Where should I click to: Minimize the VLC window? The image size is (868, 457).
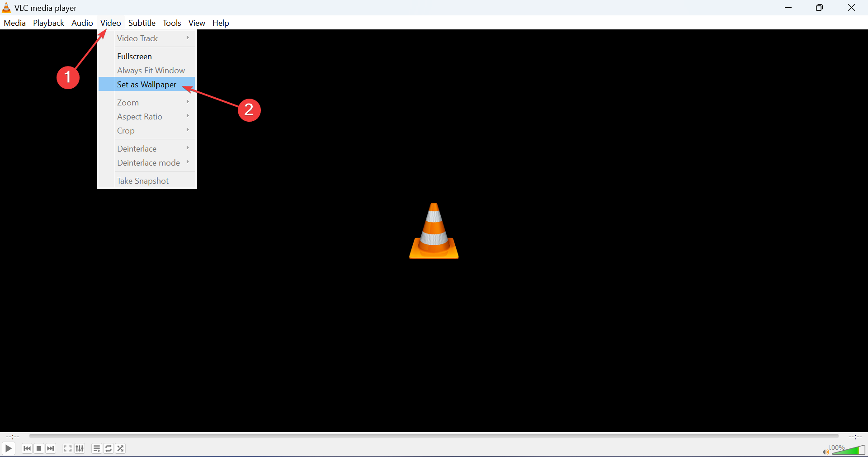coord(788,8)
